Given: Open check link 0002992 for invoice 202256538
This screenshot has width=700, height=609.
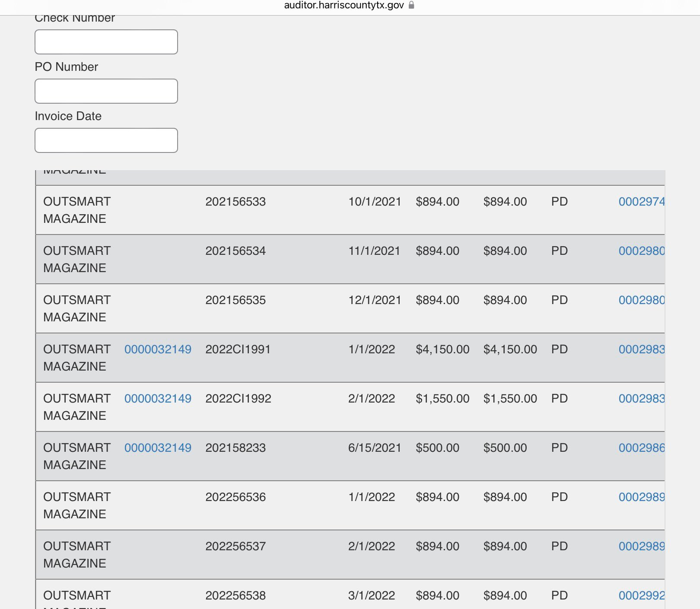Looking at the screenshot, I should (642, 596).
